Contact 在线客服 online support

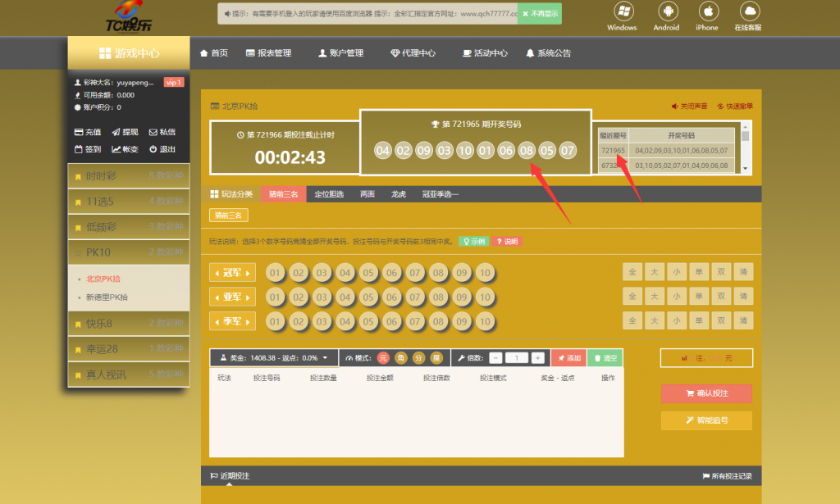click(x=747, y=11)
